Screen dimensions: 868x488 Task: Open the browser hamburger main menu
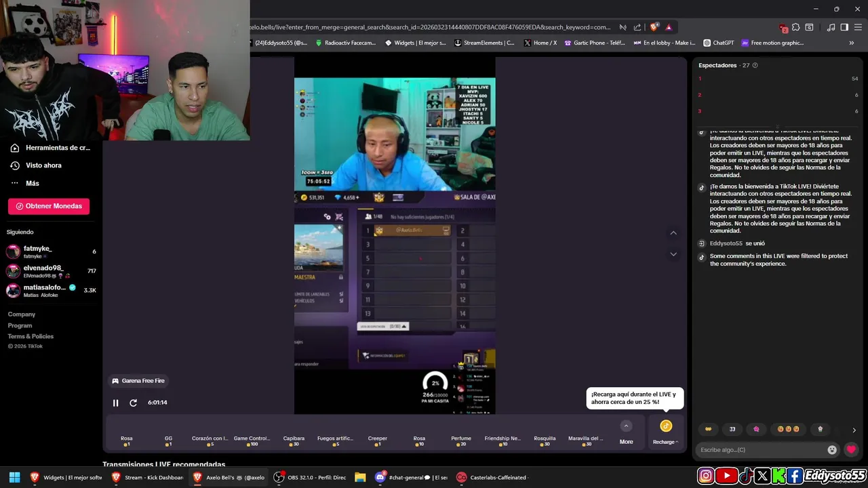pos(858,27)
